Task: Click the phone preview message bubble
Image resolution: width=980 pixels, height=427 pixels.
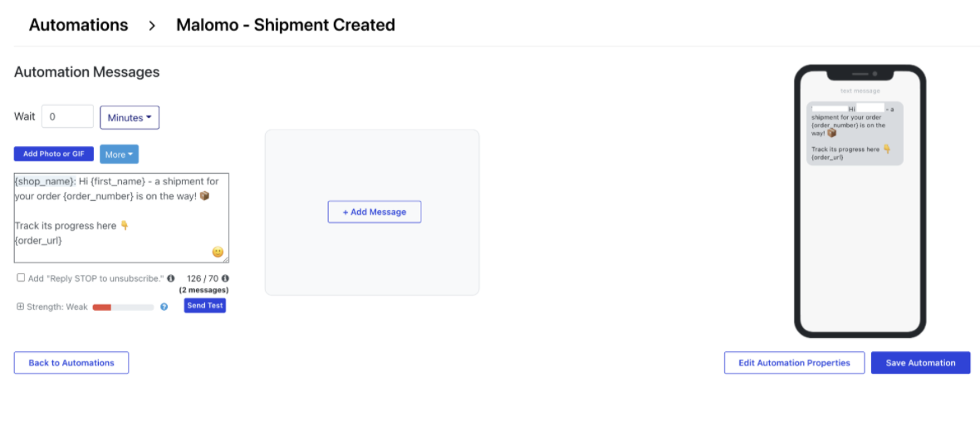Action: tap(855, 133)
